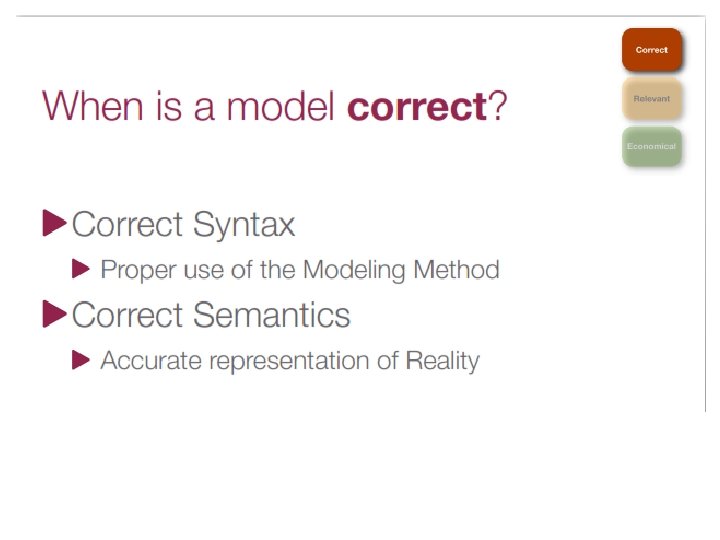The width and height of the screenshot is (720, 540).
Task: Click the horizontal line atop the slide
Action: 360,16
